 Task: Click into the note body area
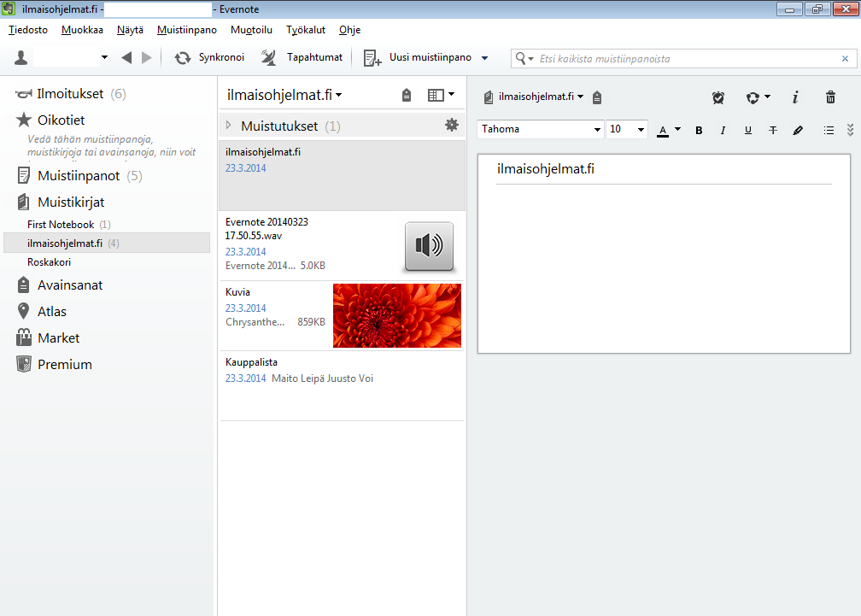[664, 267]
